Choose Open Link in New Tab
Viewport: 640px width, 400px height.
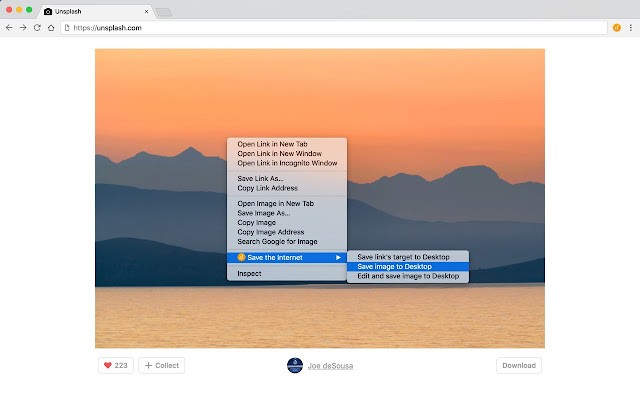click(x=272, y=144)
